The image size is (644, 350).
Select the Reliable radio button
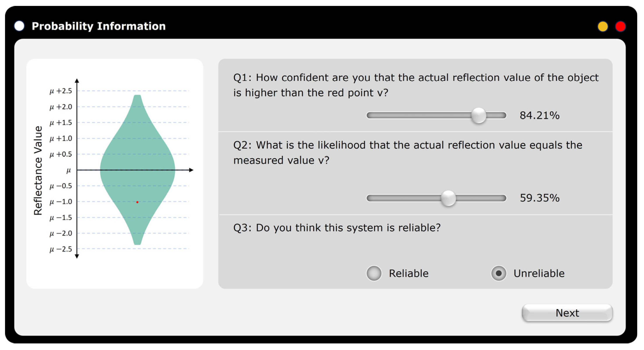(x=374, y=273)
